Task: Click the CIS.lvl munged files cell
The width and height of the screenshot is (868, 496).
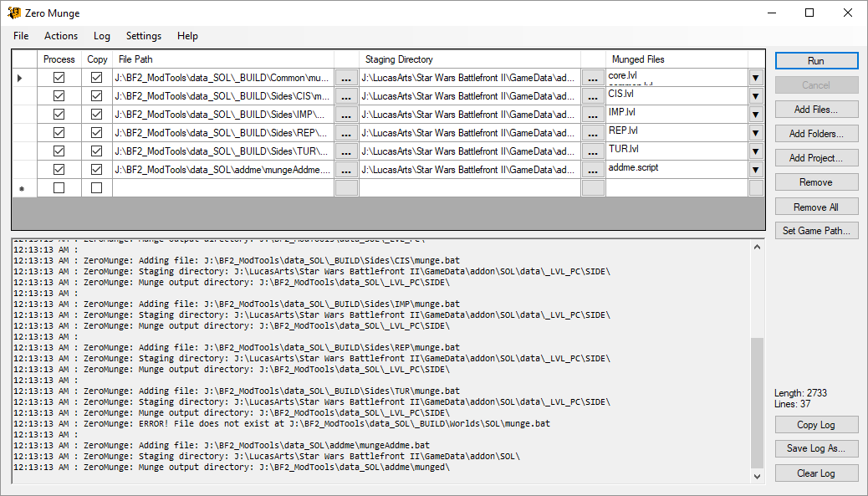Action: click(677, 96)
